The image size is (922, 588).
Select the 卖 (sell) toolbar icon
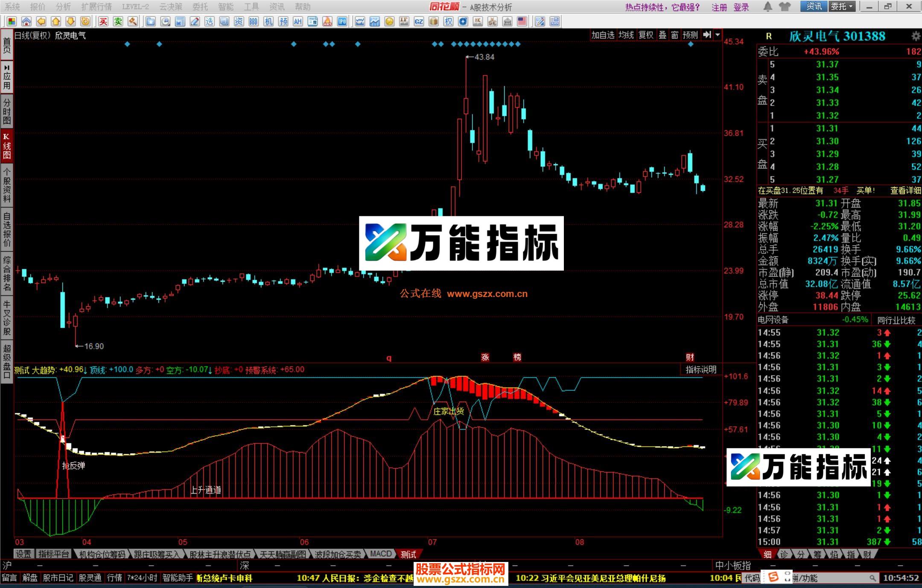point(118,20)
